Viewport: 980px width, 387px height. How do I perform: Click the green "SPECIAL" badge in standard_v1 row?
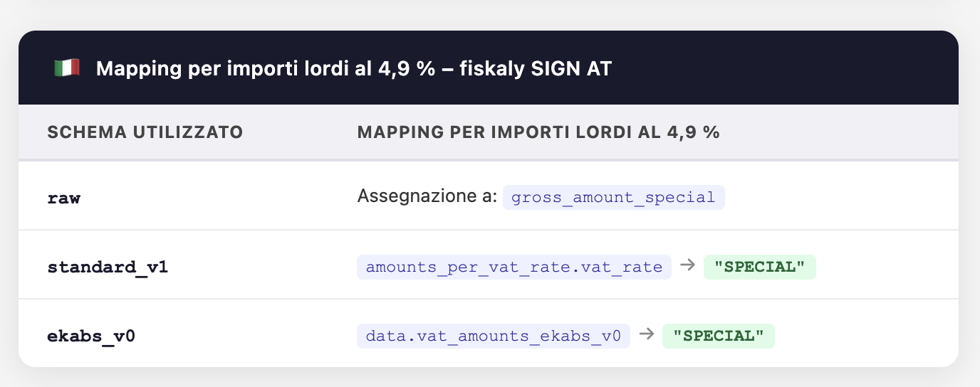759,267
